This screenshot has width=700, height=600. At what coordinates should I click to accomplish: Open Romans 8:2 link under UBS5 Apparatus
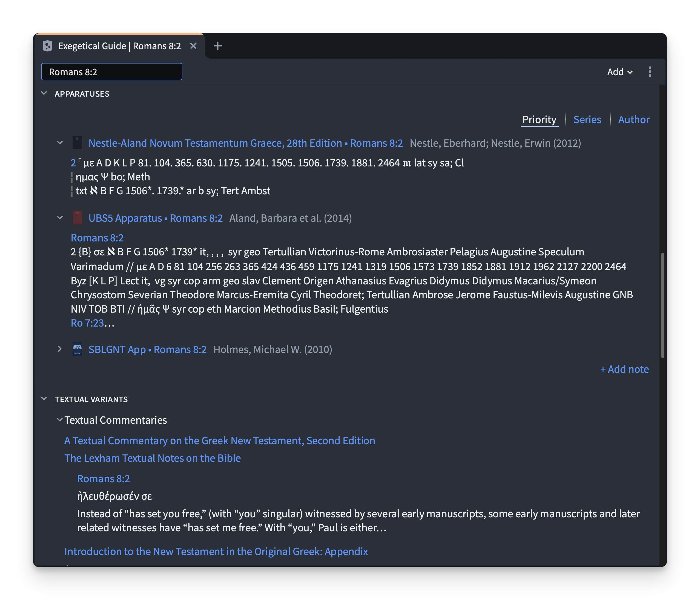(97, 238)
